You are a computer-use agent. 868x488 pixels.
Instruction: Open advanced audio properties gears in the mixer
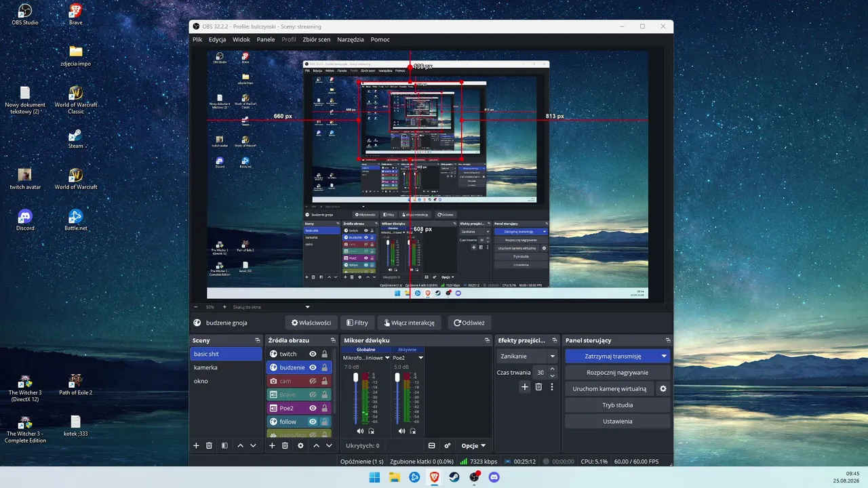pos(448,445)
